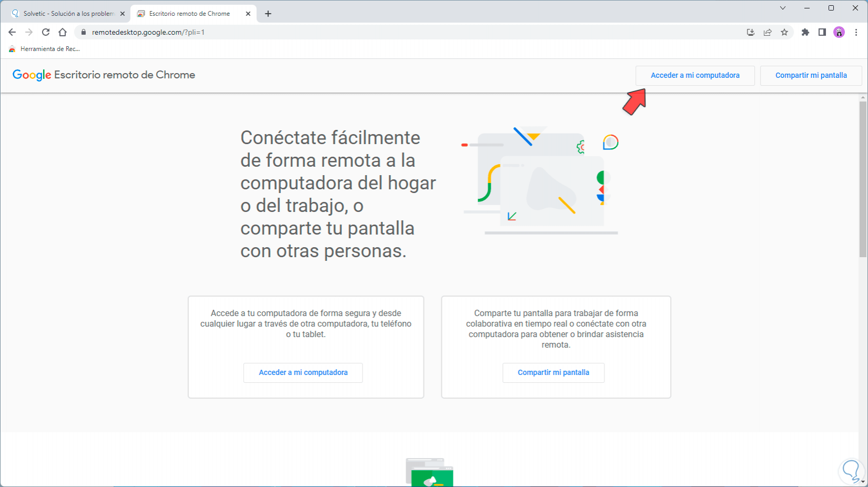Viewport: 868px width, 487px height.
Task: Open a new browser tab
Action: click(268, 14)
